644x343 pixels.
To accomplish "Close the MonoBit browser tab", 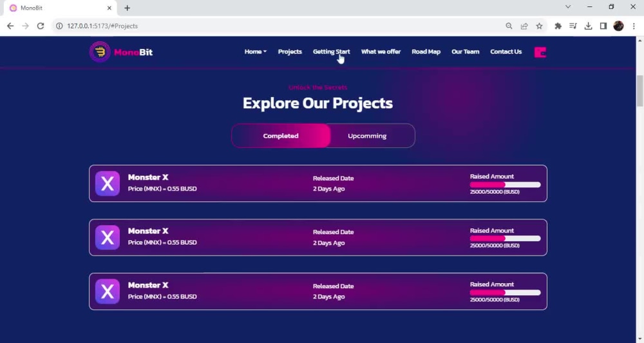I will [x=109, y=8].
